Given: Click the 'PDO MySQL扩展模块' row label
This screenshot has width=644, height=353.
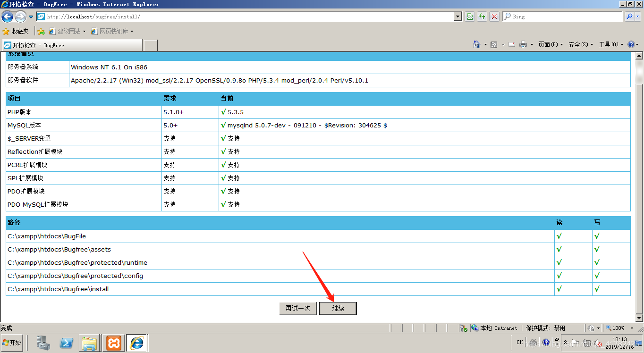Looking at the screenshot, I should [38, 204].
